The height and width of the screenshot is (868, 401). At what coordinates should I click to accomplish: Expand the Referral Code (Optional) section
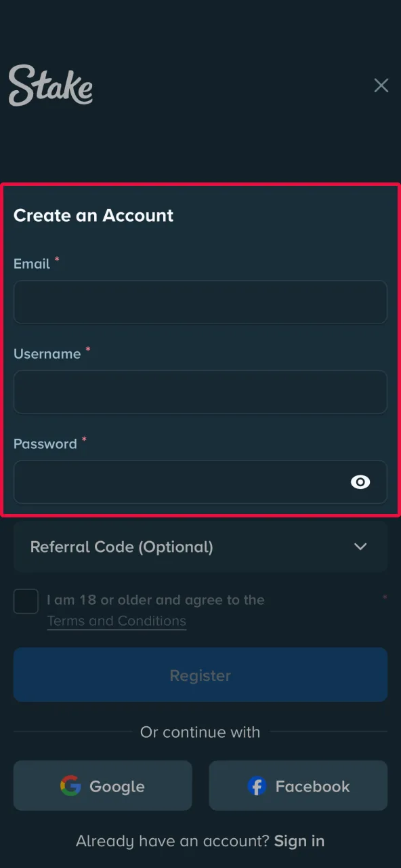click(200, 547)
